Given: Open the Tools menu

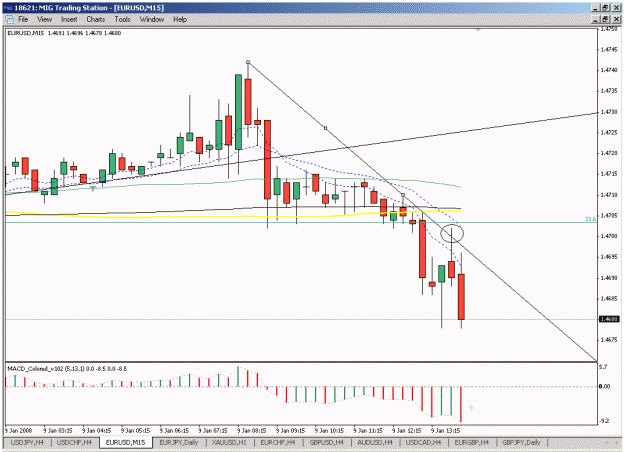Looking at the screenshot, I should (x=122, y=19).
